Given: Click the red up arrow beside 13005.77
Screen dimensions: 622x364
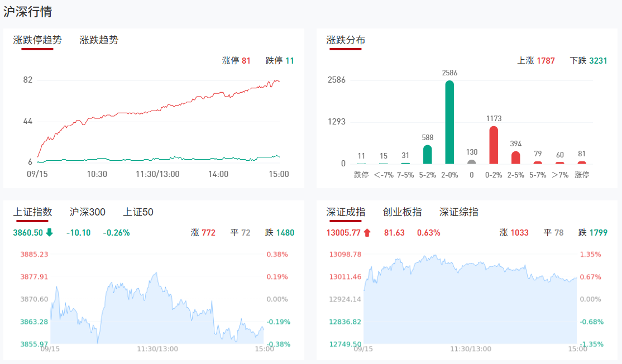Looking at the screenshot, I should (367, 233).
